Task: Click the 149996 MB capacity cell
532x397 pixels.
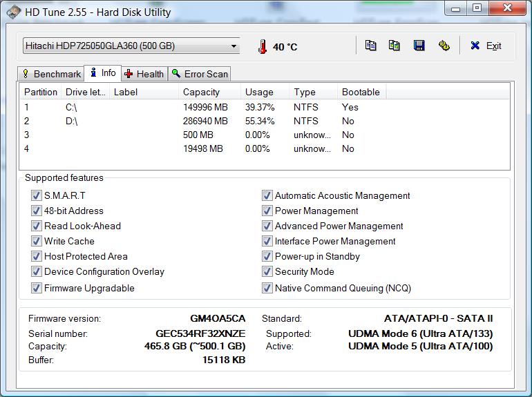Action: coord(205,108)
